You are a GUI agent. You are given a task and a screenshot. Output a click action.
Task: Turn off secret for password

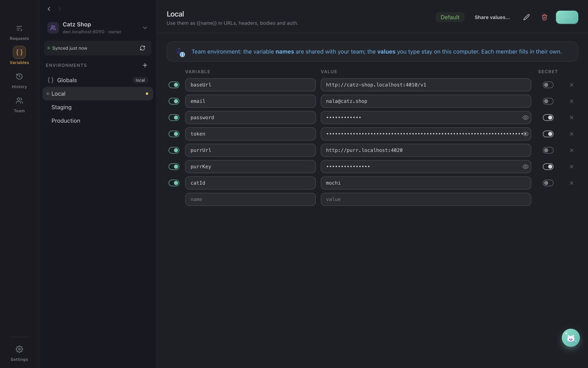(x=548, y=118)
